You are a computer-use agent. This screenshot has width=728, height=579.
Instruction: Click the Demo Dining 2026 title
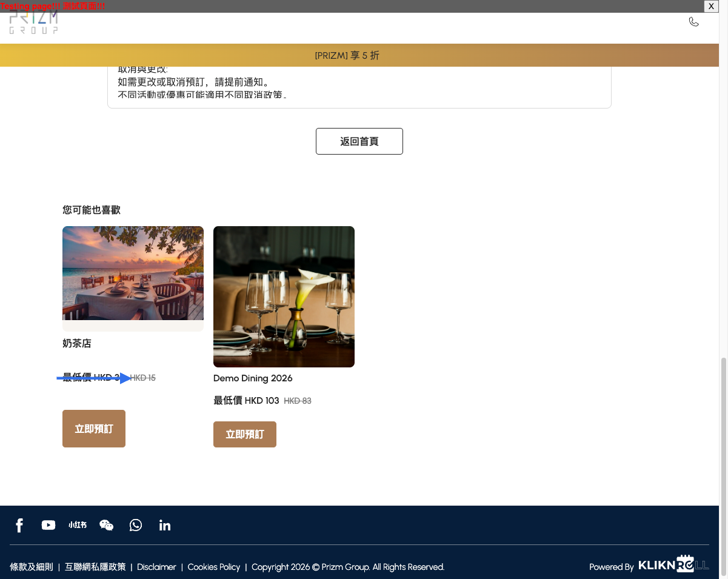[x=253, y=378]
